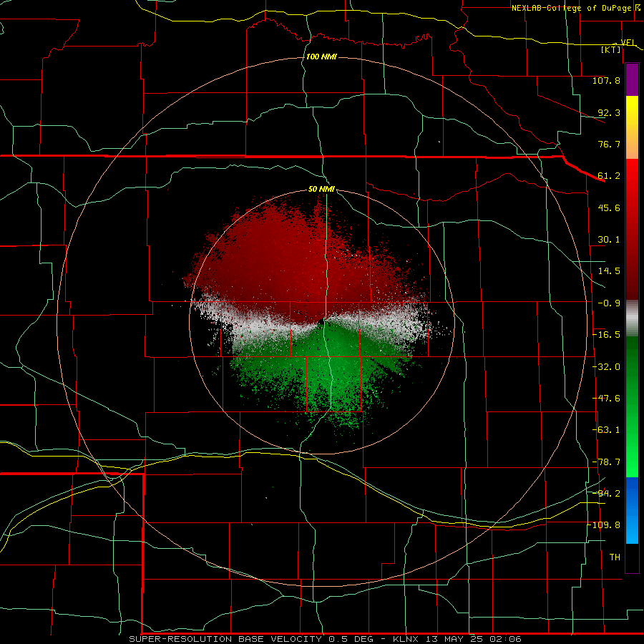Click the 14.5 velocity scale value
Image resolution: width=644 pixels, height=644 pixels.
tap(609, 271)
